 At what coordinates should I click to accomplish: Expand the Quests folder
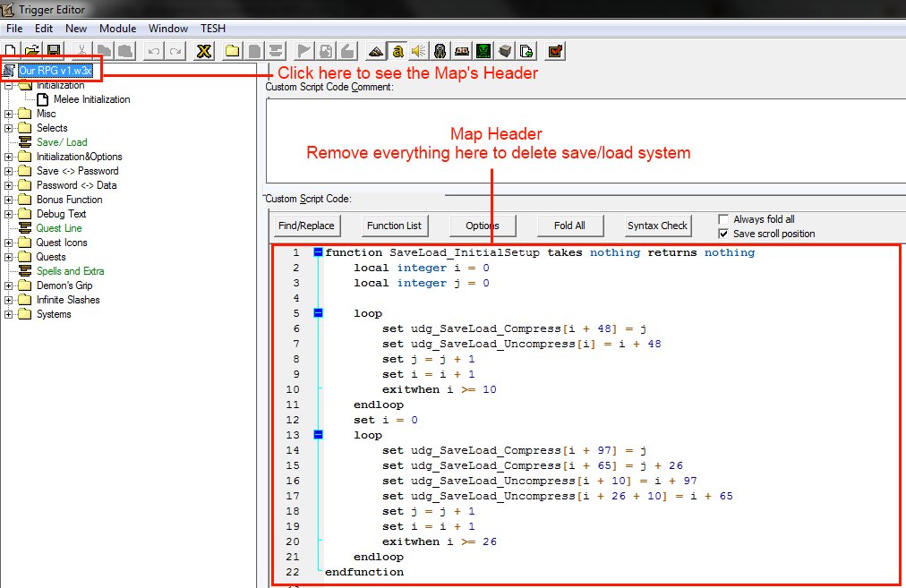coord(9,258)
